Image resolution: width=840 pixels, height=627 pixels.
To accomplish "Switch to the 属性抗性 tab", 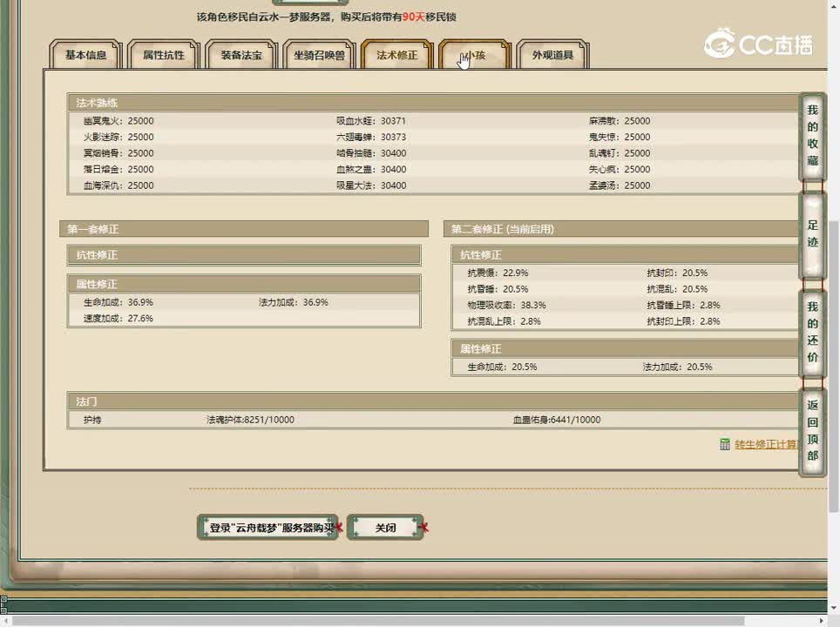I will 164,55.
